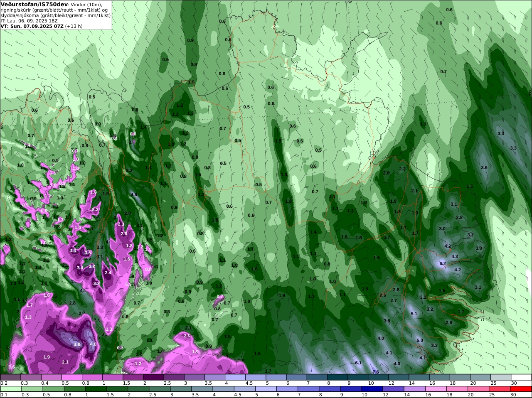Select the 5.0 precipitation value on the map
Viewport: 532px width, 398px height.
[x=420, y=340]
